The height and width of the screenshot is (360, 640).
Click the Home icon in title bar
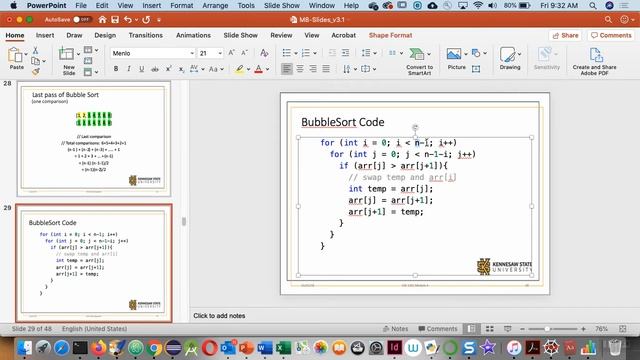[x=102, y=20]
